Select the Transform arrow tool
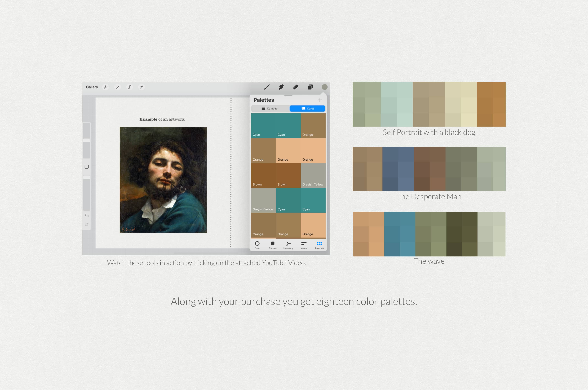This screenshot has width=588, height=390. pyautogui.click(x=141, y=87)
